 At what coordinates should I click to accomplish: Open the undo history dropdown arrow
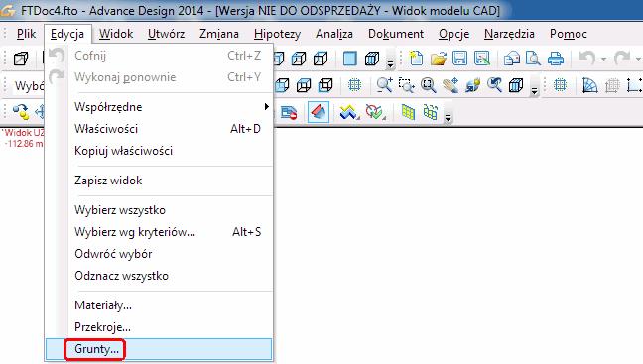[x=603, y=60]
